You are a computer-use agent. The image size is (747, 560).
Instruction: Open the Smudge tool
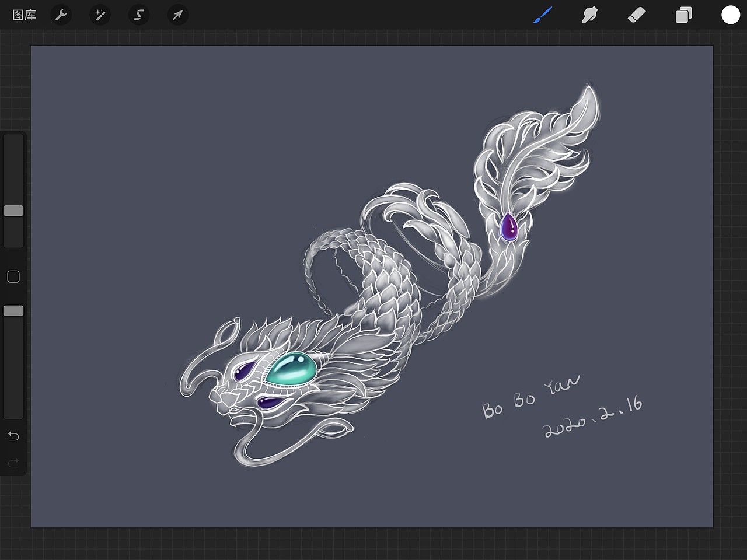point(589,15)
